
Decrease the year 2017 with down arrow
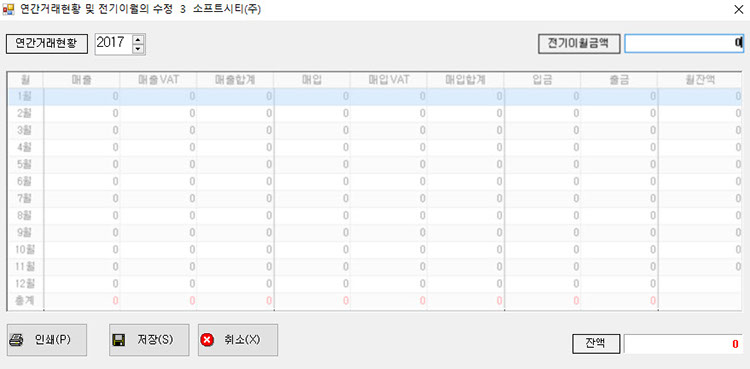(x=138, y=49)
